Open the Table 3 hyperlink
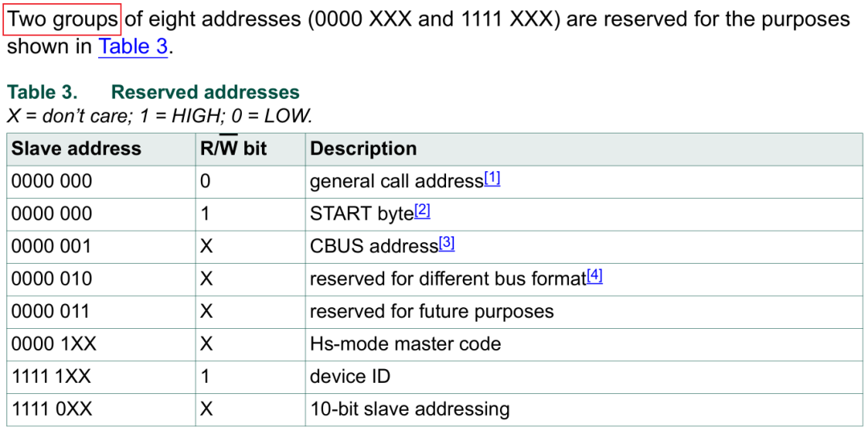The height and width of the screenshot is (431, 868). (133, 47)
